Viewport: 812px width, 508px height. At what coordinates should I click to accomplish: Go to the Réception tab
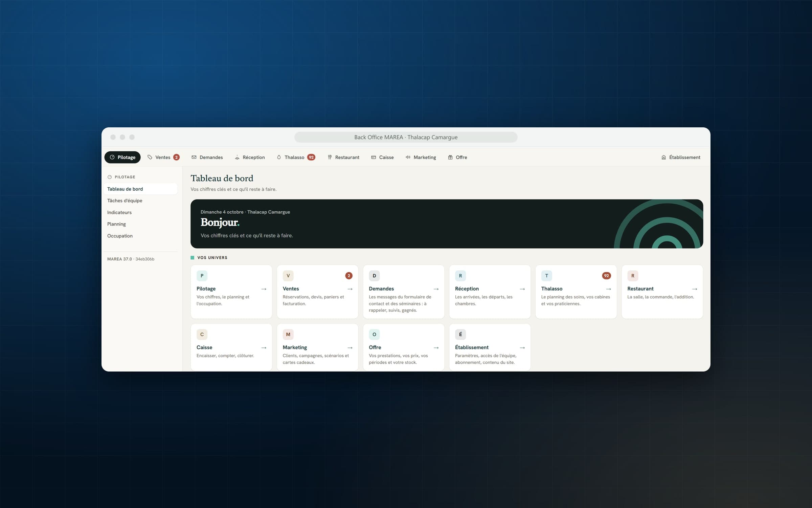[x=250, y=157]
